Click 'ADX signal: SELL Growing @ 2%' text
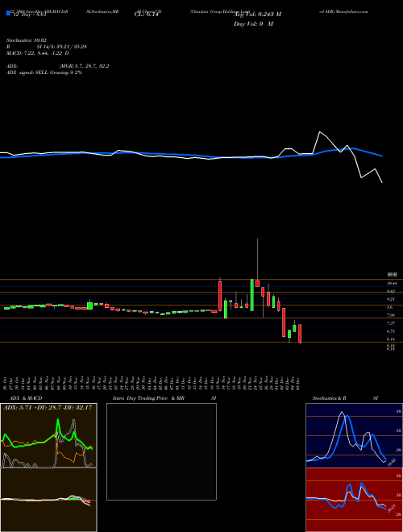403x532 pixels. click(x=44, y=73)
